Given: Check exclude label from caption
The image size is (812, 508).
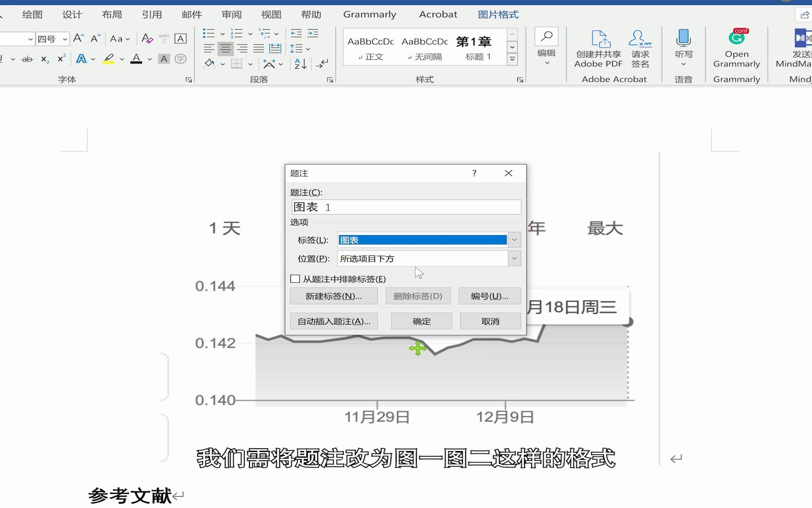Looking at the screenshot, I should click(x=295, y=279).
